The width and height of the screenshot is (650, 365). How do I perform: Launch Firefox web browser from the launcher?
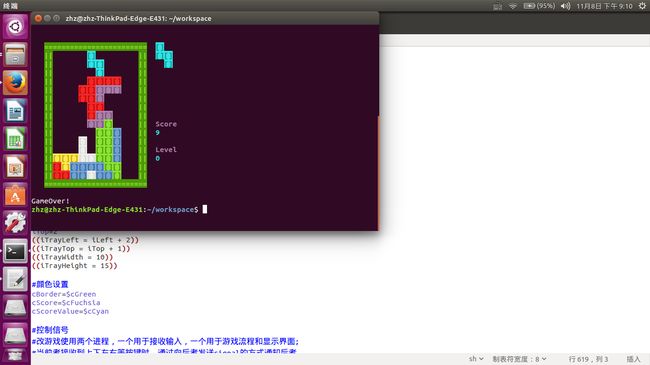(x=15, y=83)
